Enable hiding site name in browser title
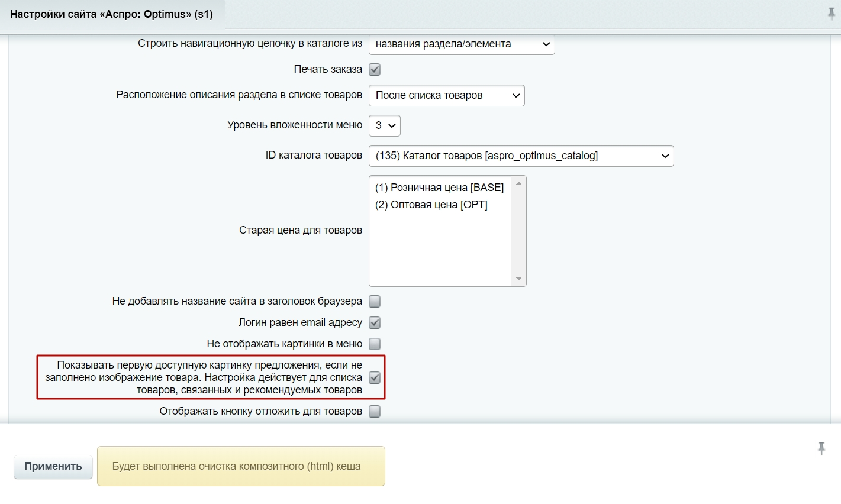This screenshot has height=504, width=841. pyautogui.click(x=375, y=302)
